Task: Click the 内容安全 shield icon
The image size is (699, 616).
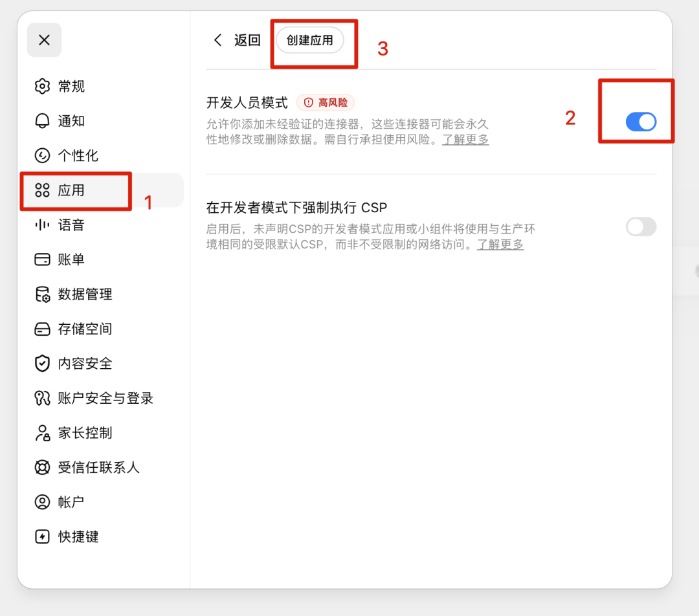Action: coord(42,363)
